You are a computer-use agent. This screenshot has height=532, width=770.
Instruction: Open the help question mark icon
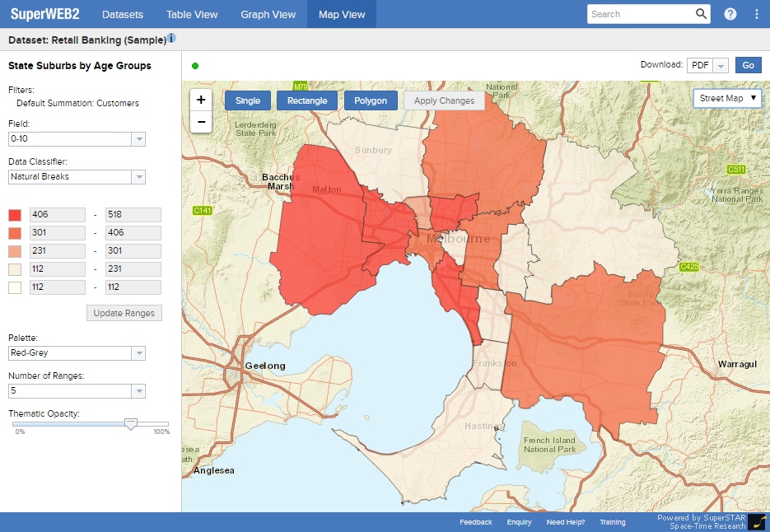[x=730, y=14]
